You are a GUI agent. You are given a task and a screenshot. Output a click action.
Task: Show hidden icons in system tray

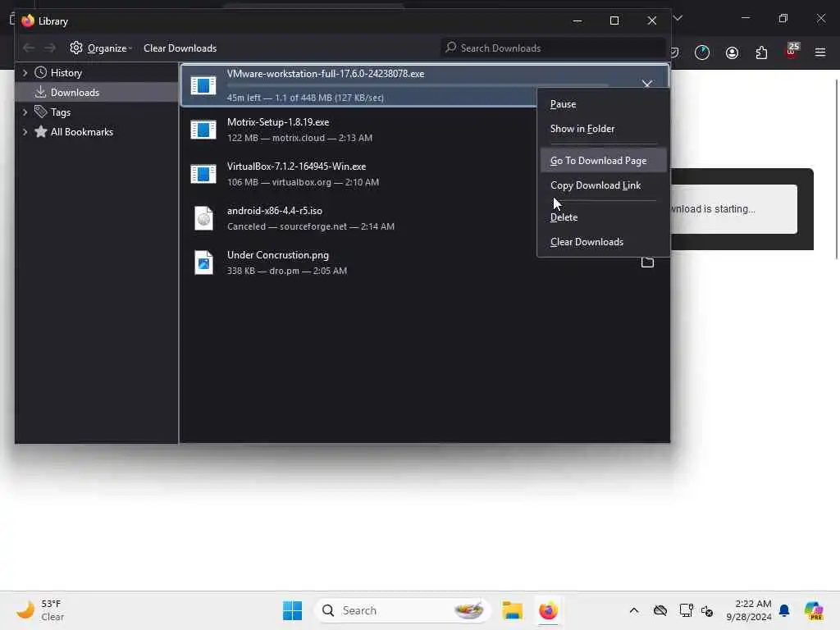point(634,610)
